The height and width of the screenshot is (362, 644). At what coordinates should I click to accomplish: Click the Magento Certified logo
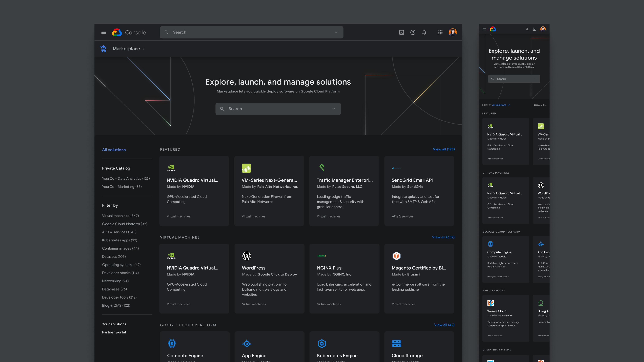pyautogui.click(x=396, y=256)
